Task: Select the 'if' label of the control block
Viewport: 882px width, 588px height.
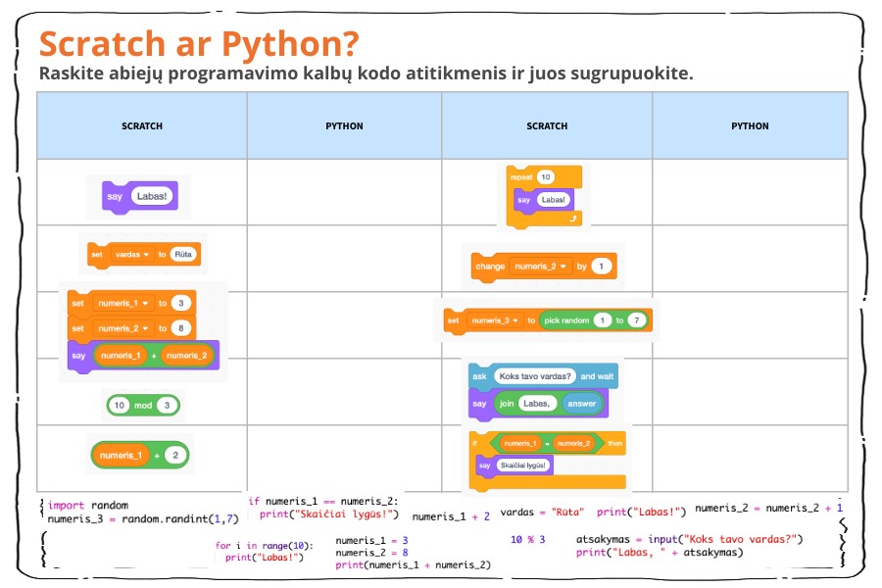Action: [x=474, y=443]
